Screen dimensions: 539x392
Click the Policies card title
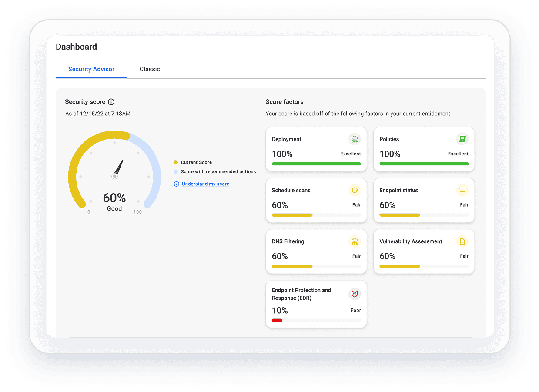(389, 139)
